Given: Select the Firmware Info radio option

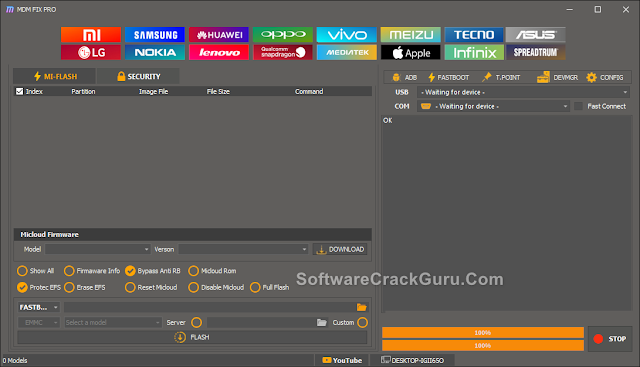Looking at the screenshot, I should 92,271.
